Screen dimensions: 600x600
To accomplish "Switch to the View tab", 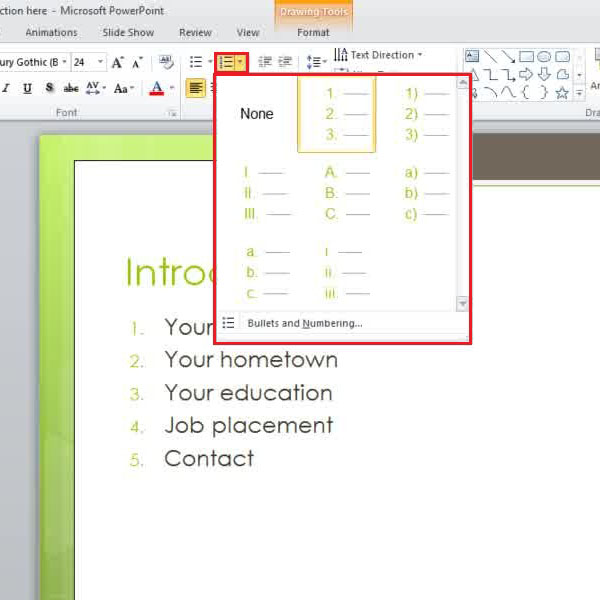I will click(248, 33).
